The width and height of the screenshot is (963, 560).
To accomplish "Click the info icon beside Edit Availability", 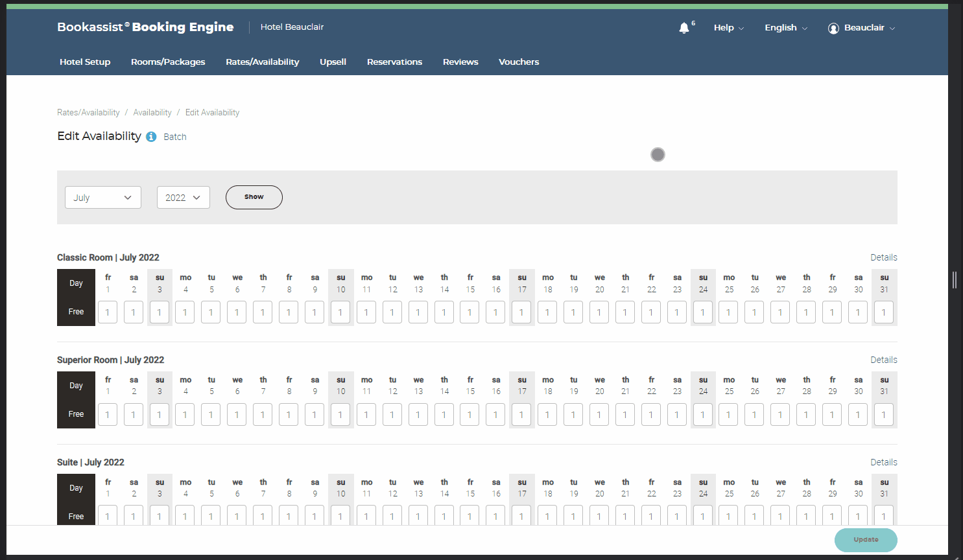I will point(150,137).
